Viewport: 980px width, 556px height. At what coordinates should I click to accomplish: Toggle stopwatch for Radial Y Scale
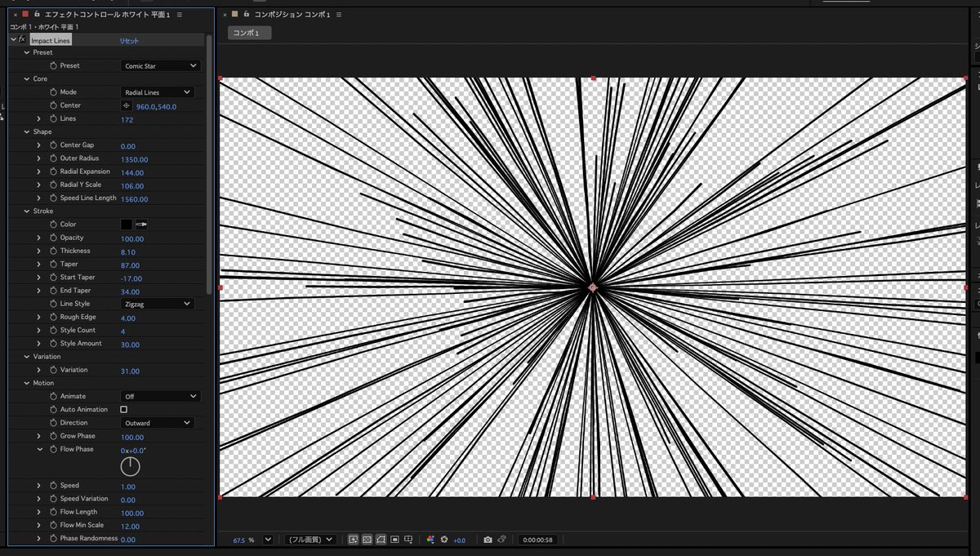tap(53, 185)
